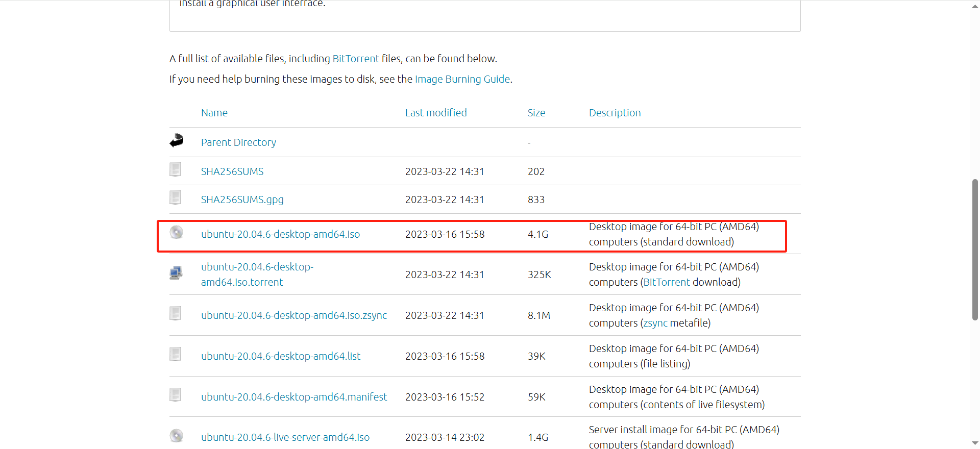Sort the file list by Name
This screenshot has width=980, height=449.
214,113
